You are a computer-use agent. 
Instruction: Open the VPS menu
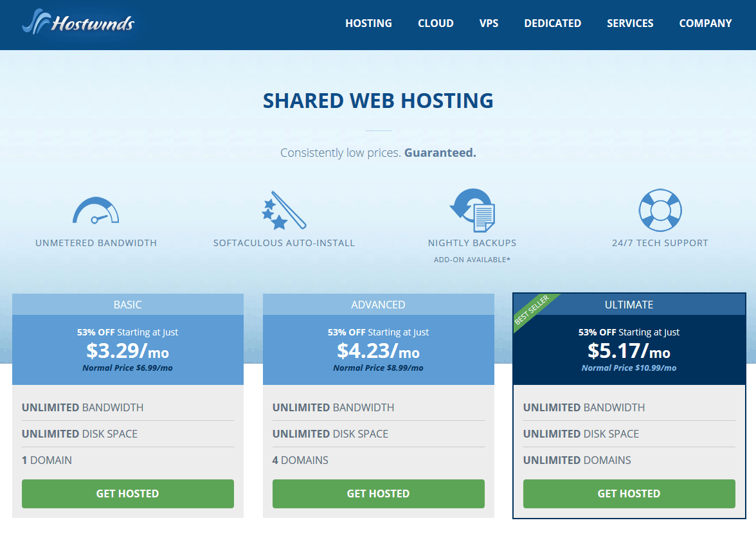(x=489, y=23)
